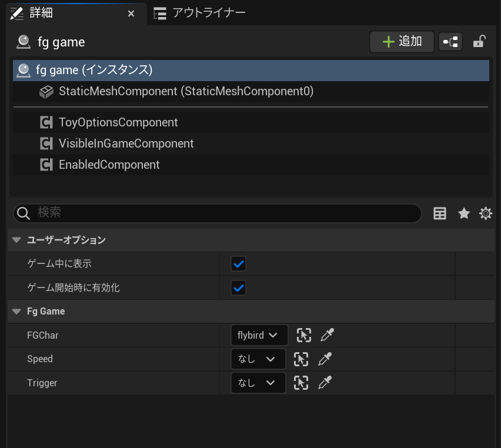Select ToyOptionsComponent in the component list
The height and width of the screenshot is (448, 501).
[x=251, y=122]
